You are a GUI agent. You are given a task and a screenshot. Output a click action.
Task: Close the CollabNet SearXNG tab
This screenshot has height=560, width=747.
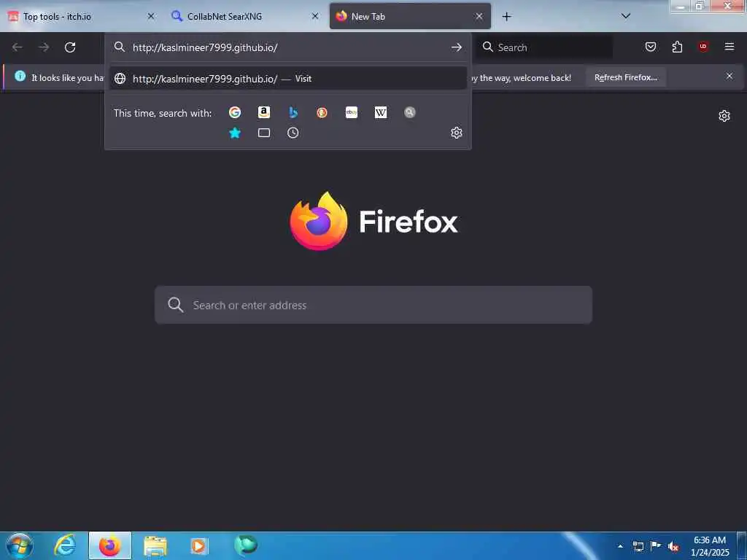tap(315, 16)
